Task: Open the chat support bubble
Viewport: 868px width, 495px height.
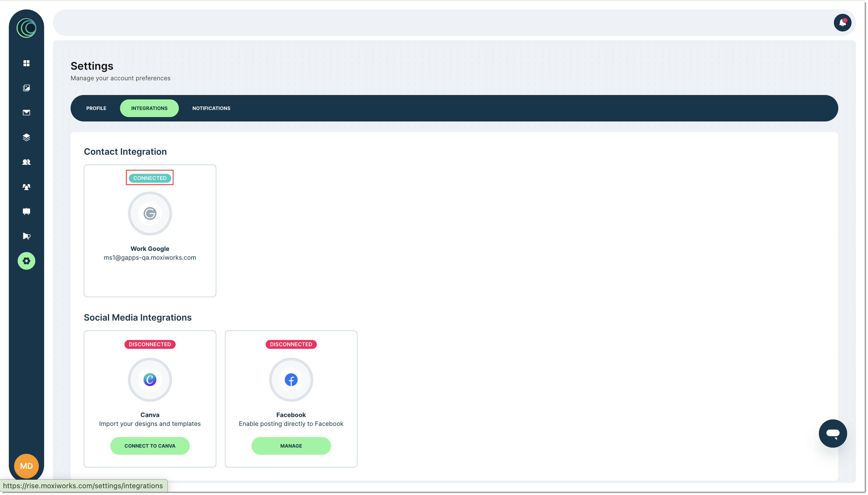Action: click(833, 434)
